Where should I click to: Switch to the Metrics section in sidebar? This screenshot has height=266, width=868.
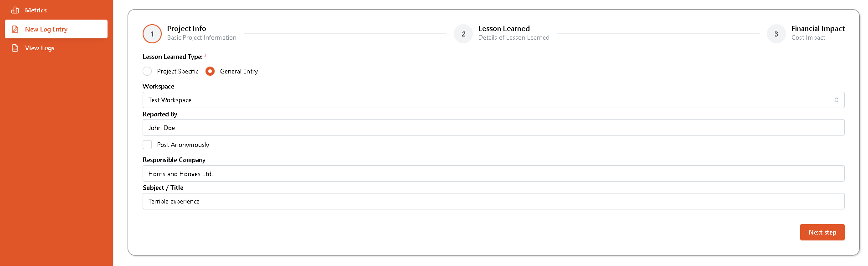click(x=36, y=10)
